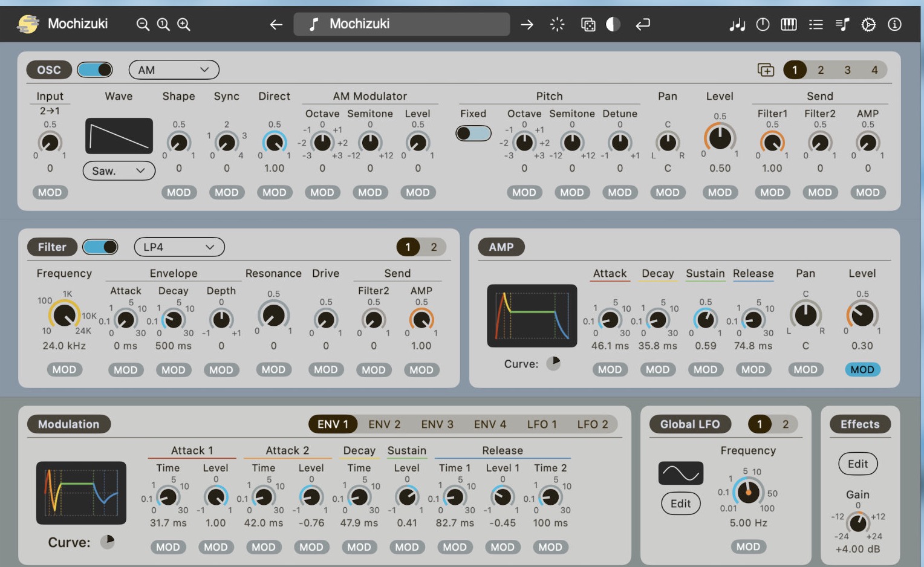
Task: Go to previous preset with left arrow
Action: click(x=276, y=24)
